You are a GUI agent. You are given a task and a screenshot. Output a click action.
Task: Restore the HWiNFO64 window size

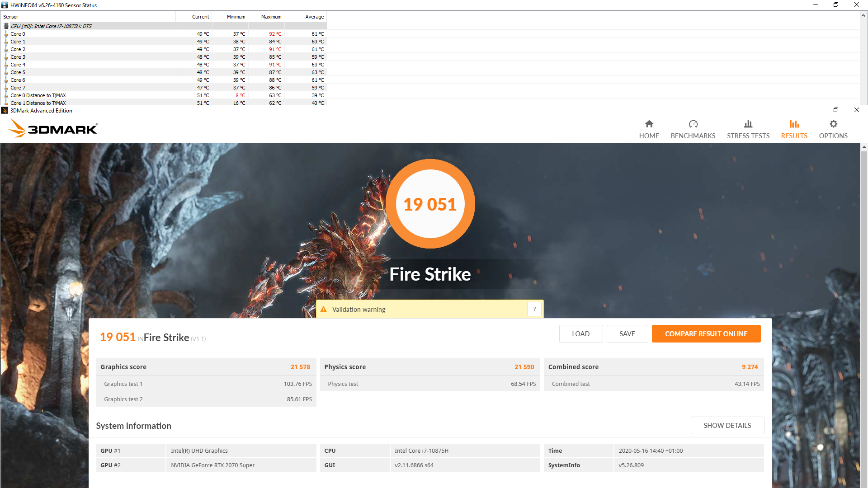click(836, 5)
